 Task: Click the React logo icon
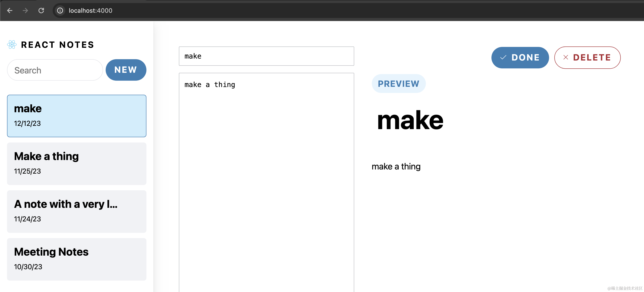(12, 45)
